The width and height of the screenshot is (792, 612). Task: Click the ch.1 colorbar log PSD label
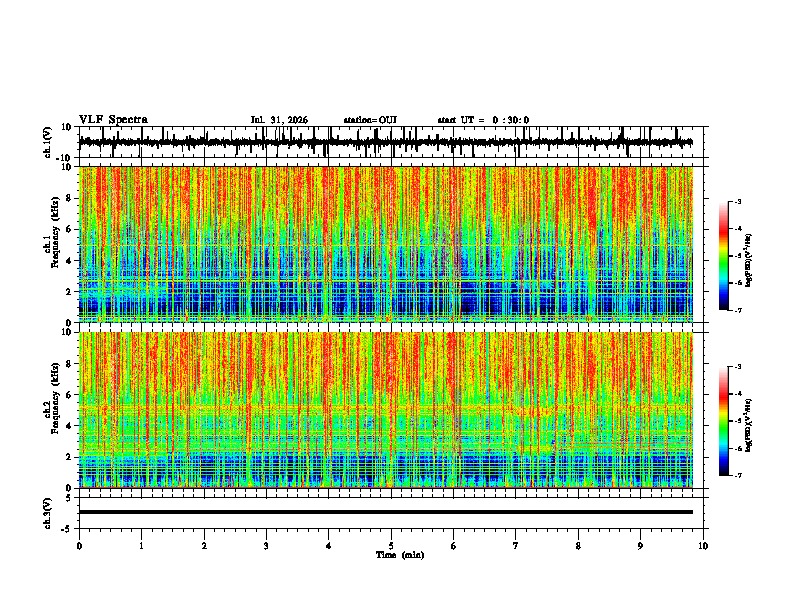pos(749,260)
